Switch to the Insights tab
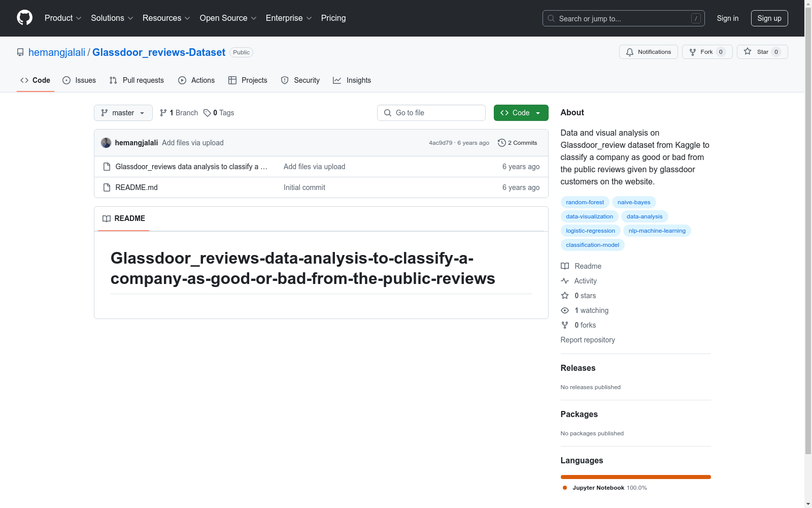Image resolution: width=812 pixels, height=508 pixels. pyautogui.click(x=352, y=80)
